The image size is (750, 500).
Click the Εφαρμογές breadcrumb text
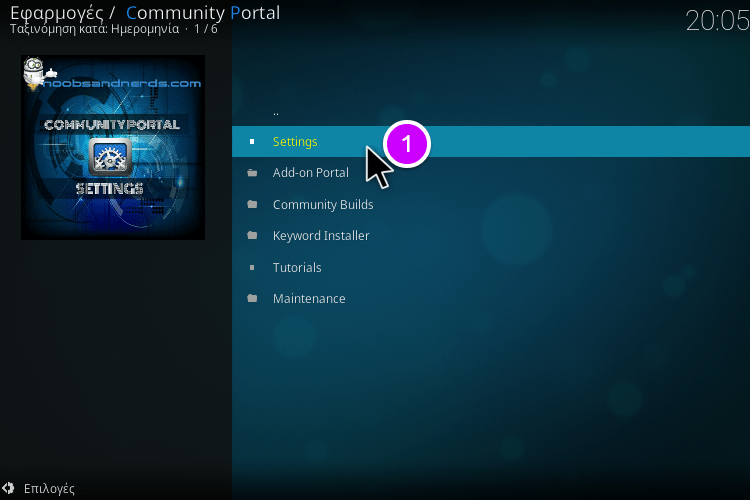[x=56, y=13]
